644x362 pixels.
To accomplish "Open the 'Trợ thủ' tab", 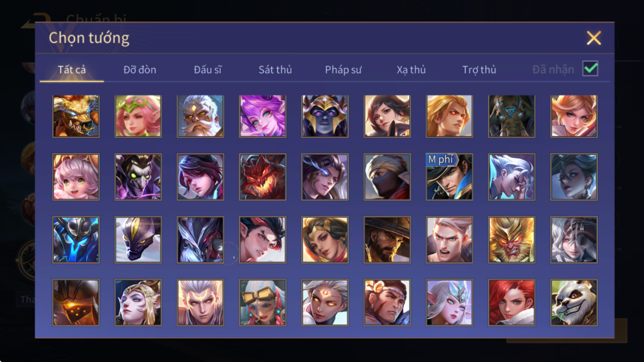I will [x=479, y=70].
